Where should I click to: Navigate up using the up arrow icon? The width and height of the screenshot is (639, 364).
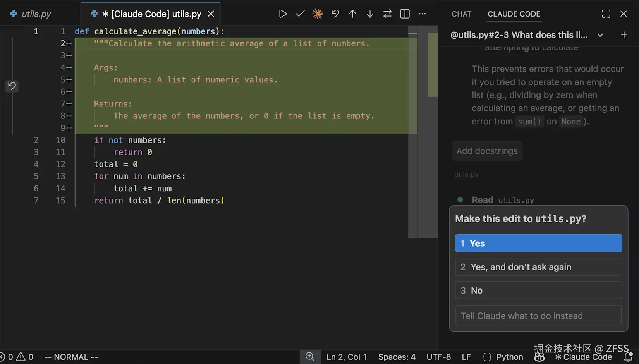[352, 14]
